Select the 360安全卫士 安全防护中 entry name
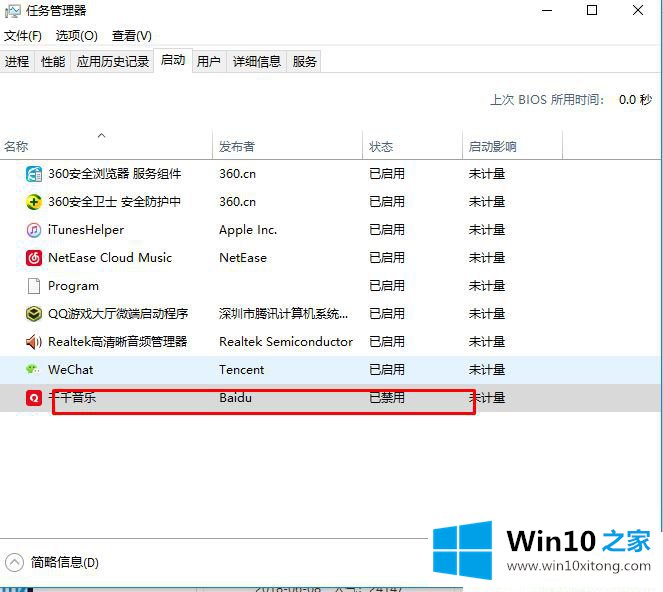Image resolution: width=663 pixels, height=592 pixels. point(114,202)
